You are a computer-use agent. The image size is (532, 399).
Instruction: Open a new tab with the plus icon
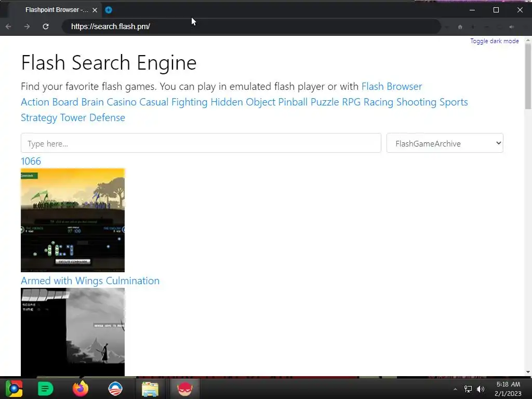(109, 10)
